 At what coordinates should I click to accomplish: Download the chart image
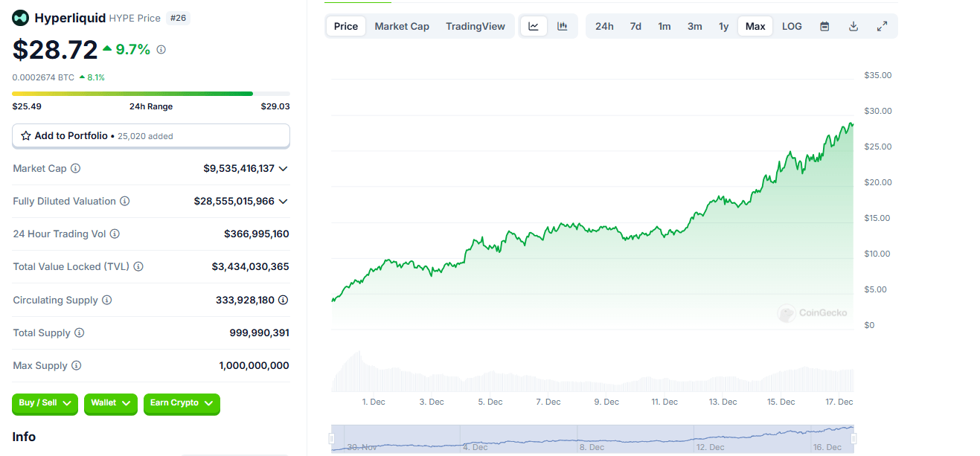click(853, 25)
